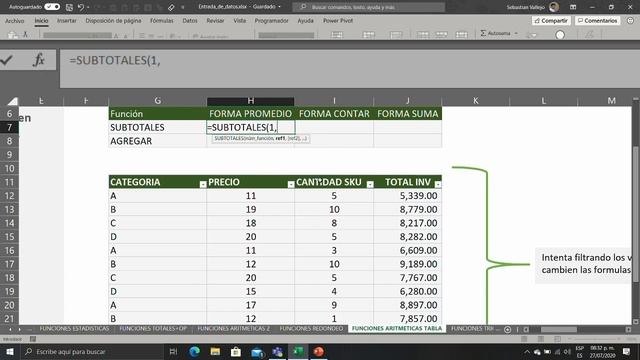This screenshot has height=360, width=640.
Task: Open the Revisar ribbon tab
Action: (x=215, y=20)
